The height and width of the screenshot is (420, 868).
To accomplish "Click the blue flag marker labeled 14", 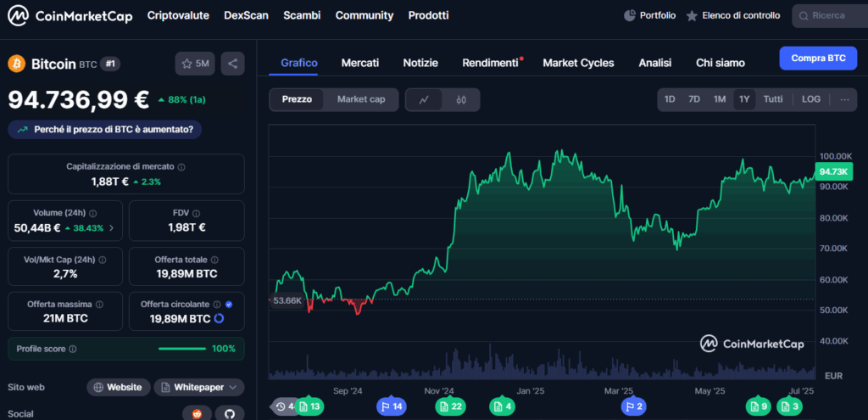I will (x=392, y=406).
